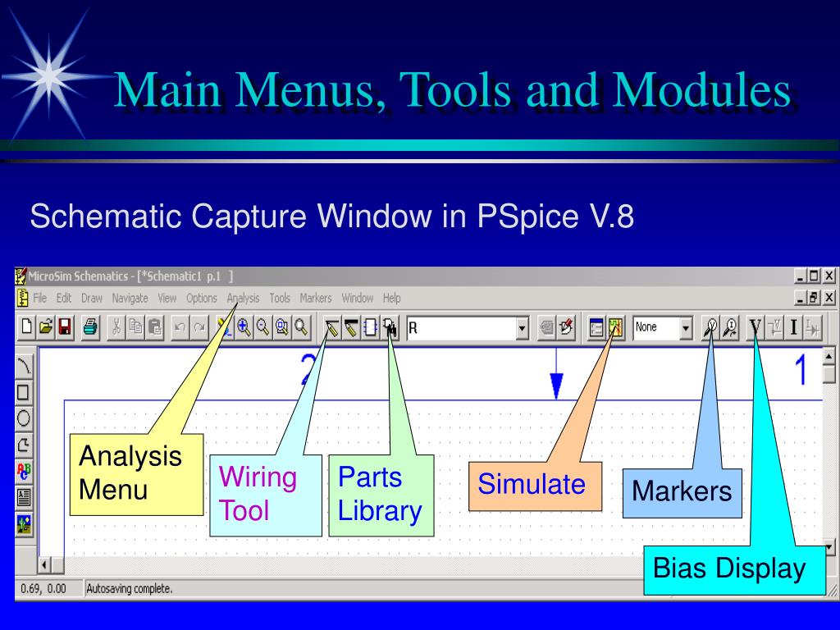This screenshot has width=840, height=630.
Task: Select the Zoom Area magnifier icon
Action: (282, 326)
